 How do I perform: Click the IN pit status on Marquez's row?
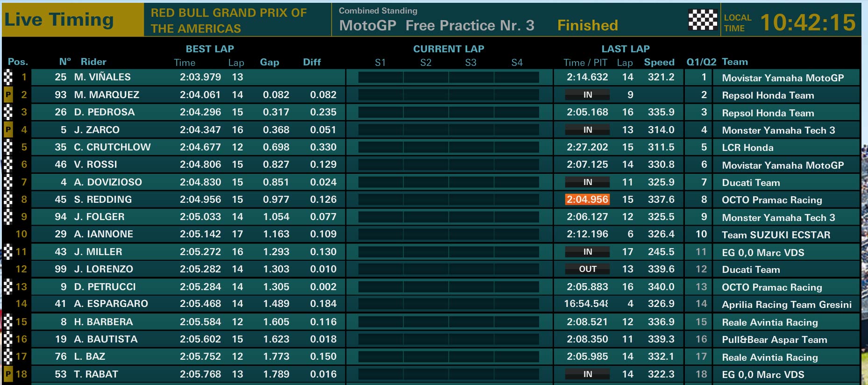pos(587,95)
